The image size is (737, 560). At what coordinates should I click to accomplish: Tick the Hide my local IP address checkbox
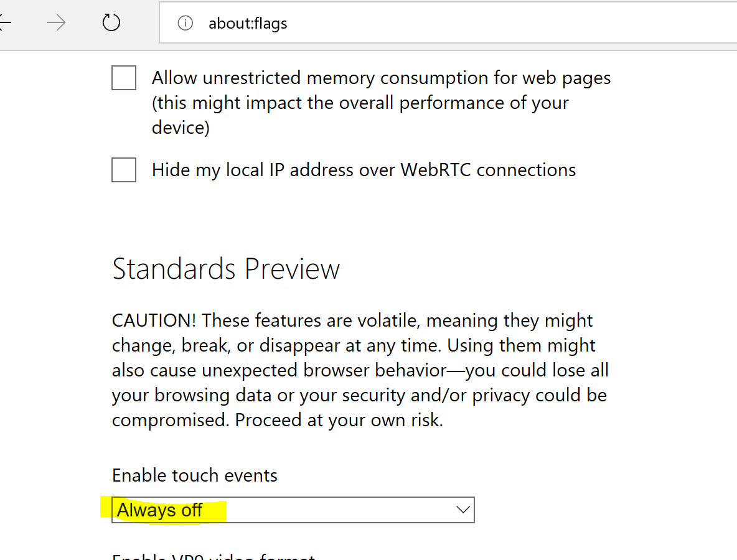click(124, 170)
